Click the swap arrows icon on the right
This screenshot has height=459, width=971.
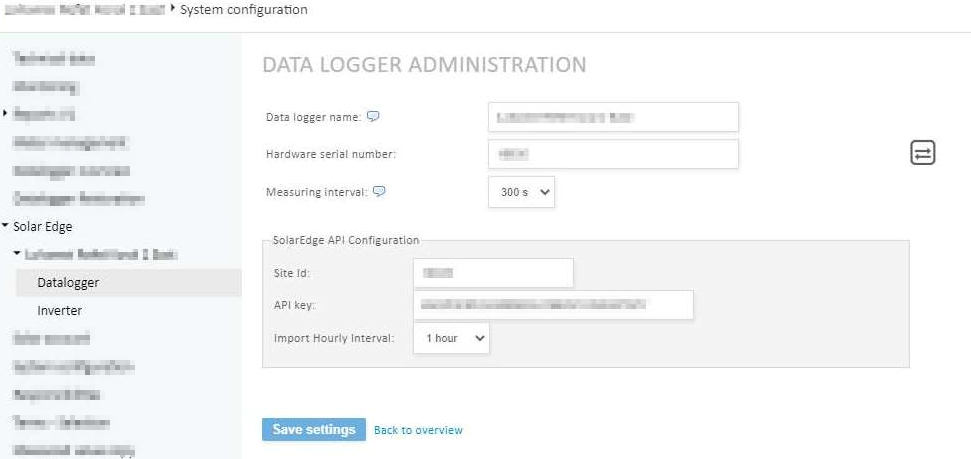(922, 152)
